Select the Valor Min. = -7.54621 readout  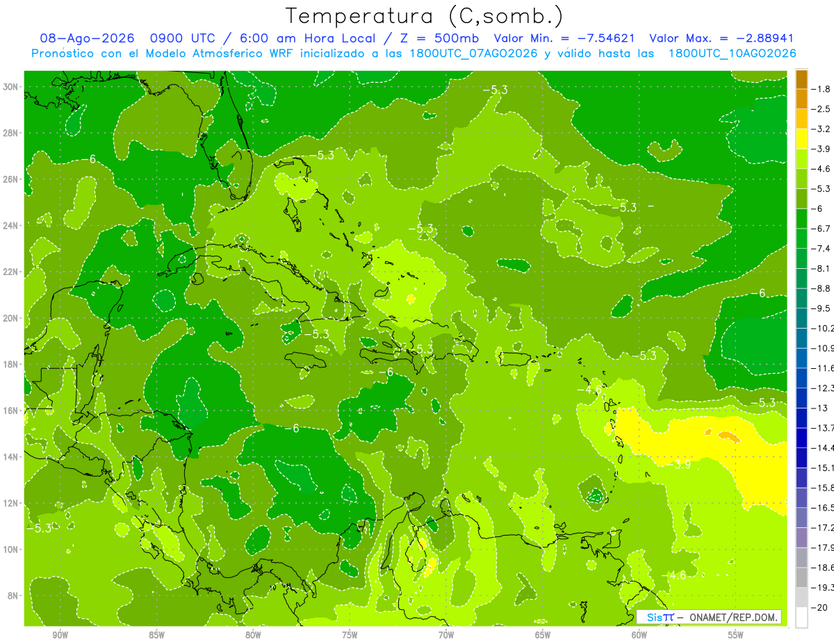[x=566, y=38]
